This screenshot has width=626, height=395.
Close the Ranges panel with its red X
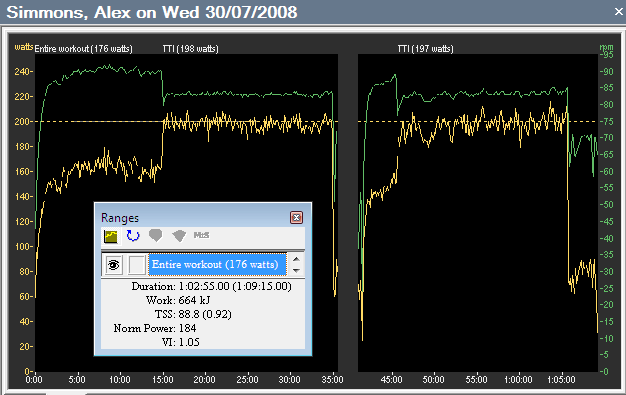[296, 218]
